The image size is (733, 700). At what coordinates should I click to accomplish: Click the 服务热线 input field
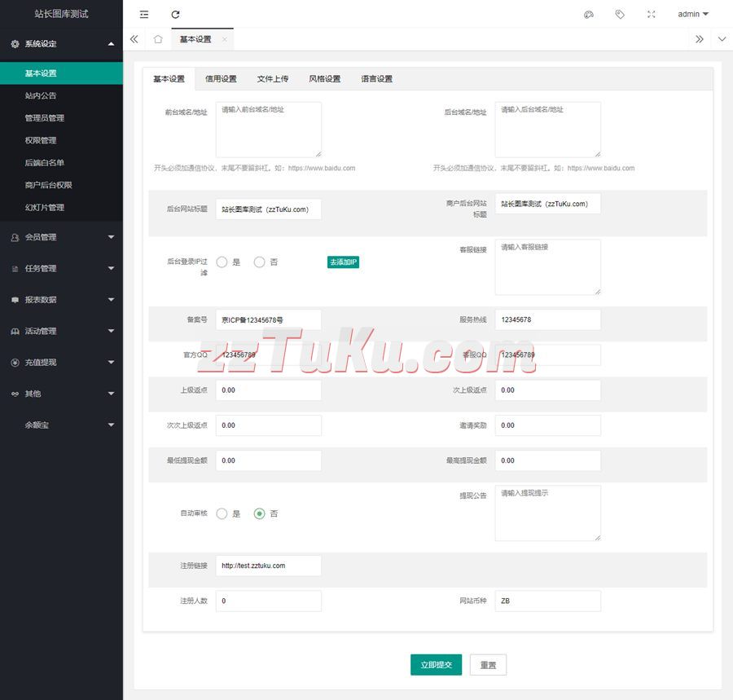pos(547,320)
